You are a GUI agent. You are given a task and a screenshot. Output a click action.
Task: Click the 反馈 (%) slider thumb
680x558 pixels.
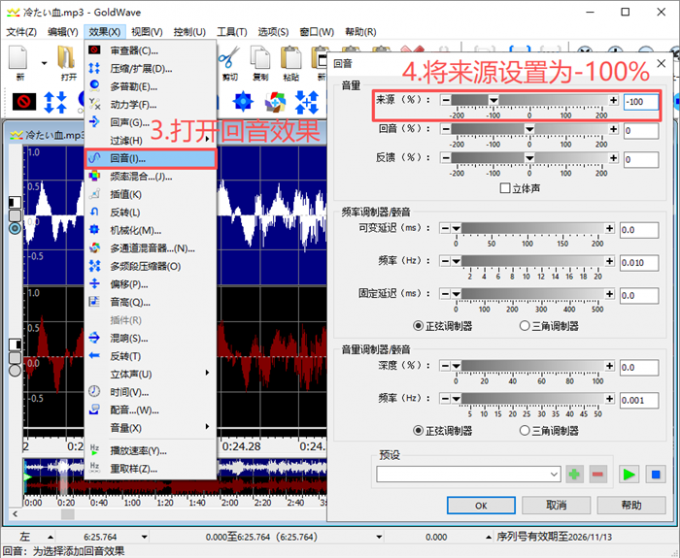click(x=529, y=158)
